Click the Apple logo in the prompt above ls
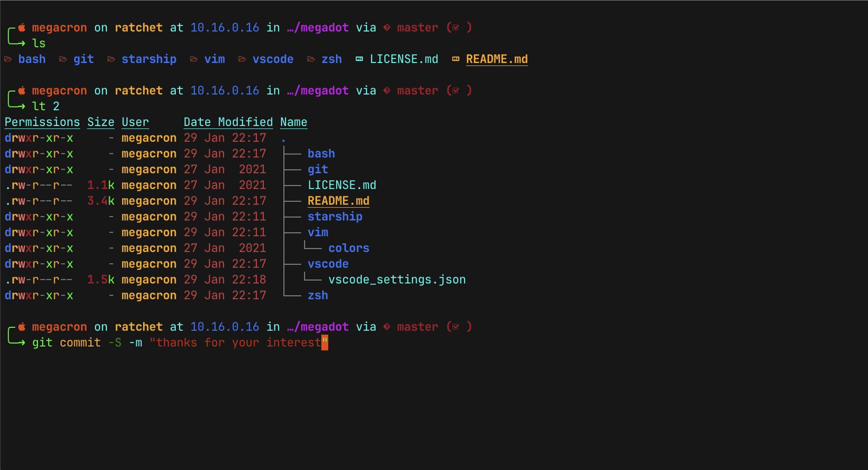The width and height of the screenshot is (868, 470). coord(22,27)
